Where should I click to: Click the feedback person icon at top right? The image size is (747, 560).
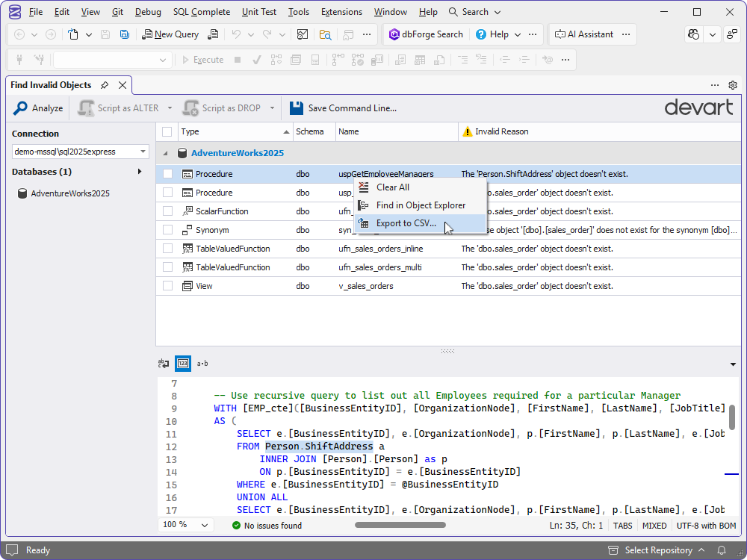732,34
